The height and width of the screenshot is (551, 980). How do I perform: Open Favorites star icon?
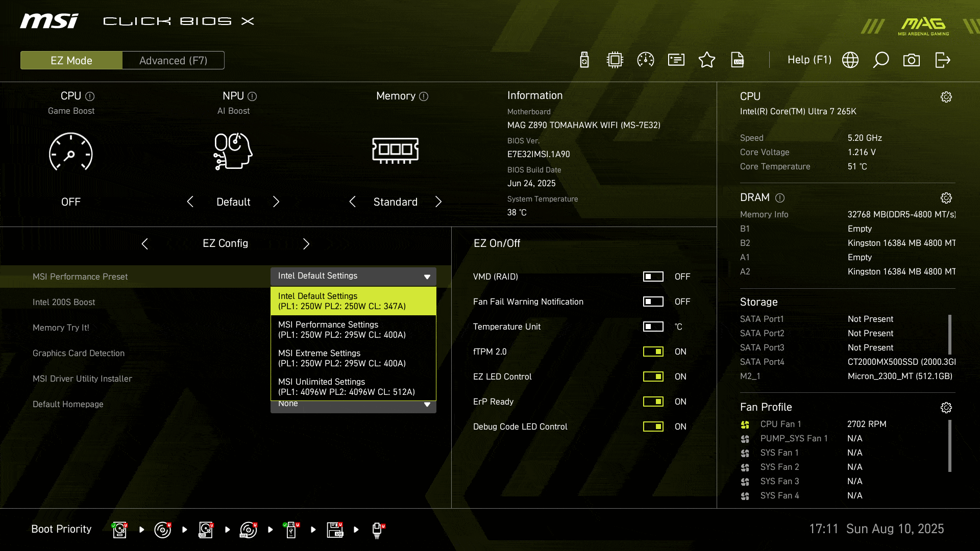707,60
